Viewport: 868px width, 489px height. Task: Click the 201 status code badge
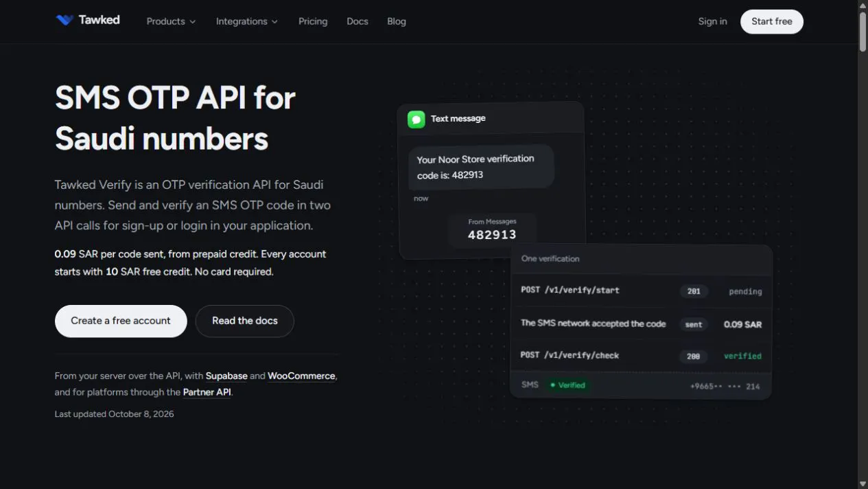(694, 291)
